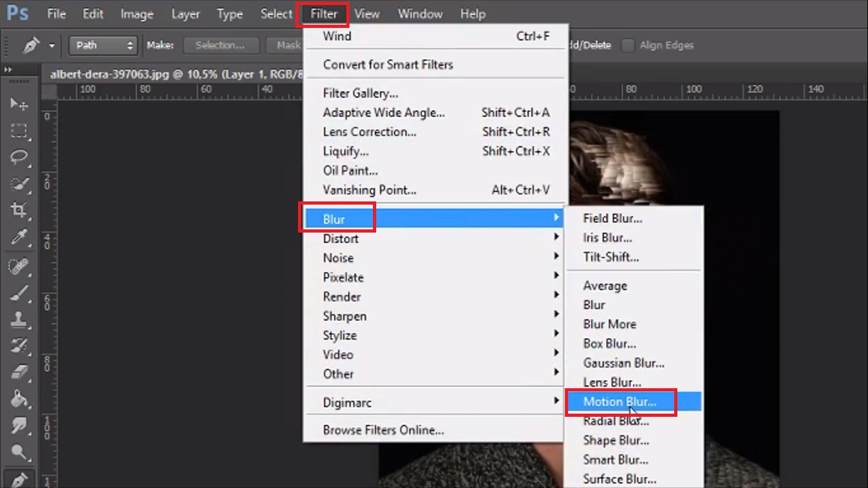Choose Motion Blur from Blur submenu
The height and width of the screenshot is (488, 868).
[620, 402]
